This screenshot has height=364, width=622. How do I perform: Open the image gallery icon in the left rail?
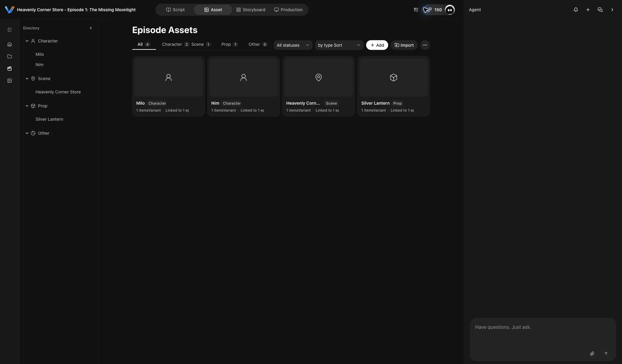point(9,81)
